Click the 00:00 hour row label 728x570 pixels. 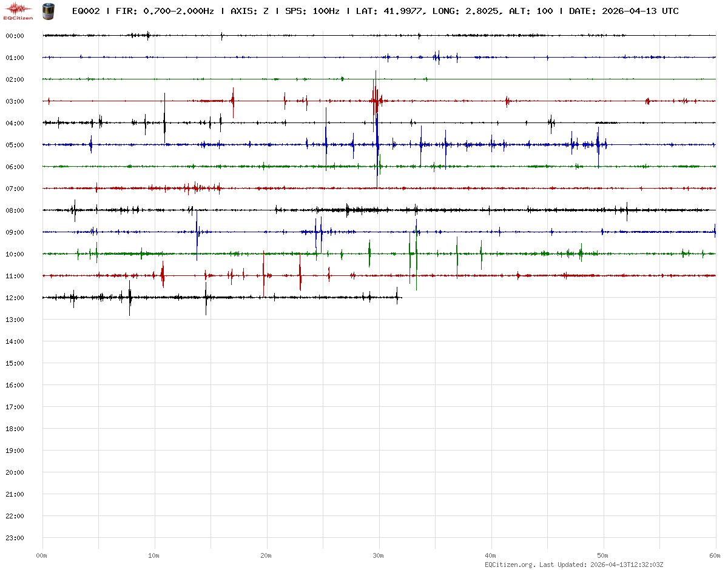tap(15, 36)
